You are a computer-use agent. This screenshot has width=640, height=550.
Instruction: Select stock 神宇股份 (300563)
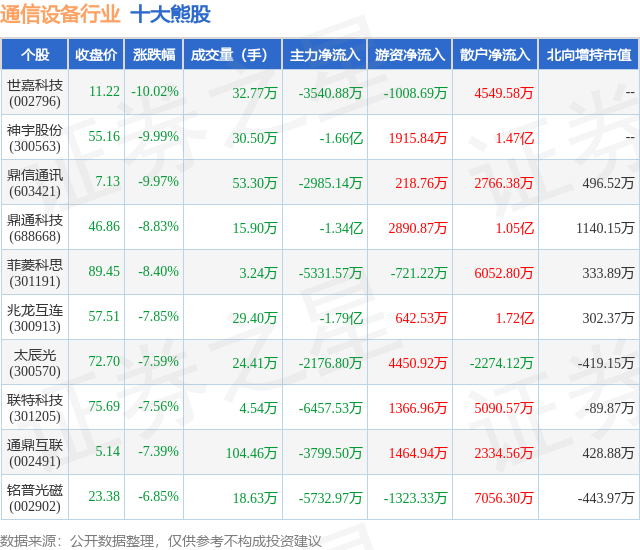(x=35, y=138)
